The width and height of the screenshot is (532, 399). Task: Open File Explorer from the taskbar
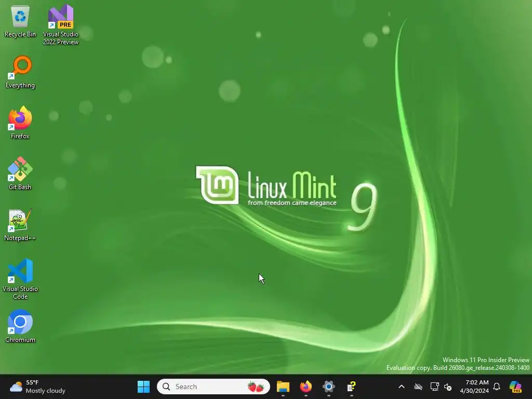click(283, 387)
